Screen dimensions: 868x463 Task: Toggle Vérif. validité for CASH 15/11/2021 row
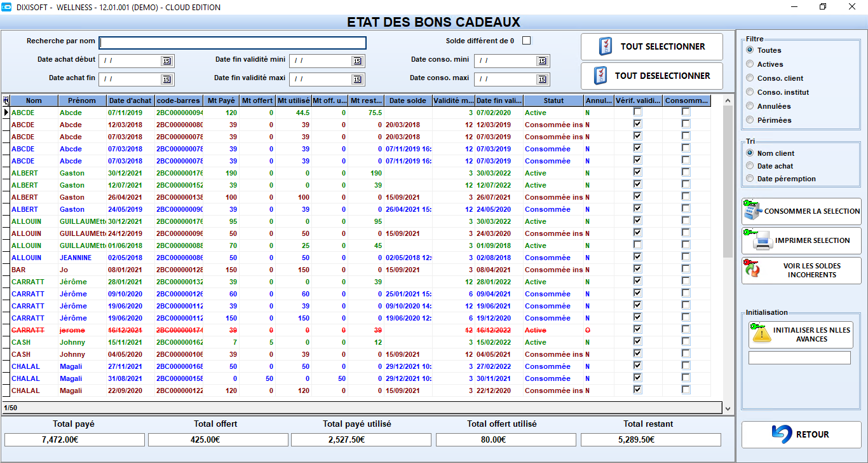click(637, 342)
